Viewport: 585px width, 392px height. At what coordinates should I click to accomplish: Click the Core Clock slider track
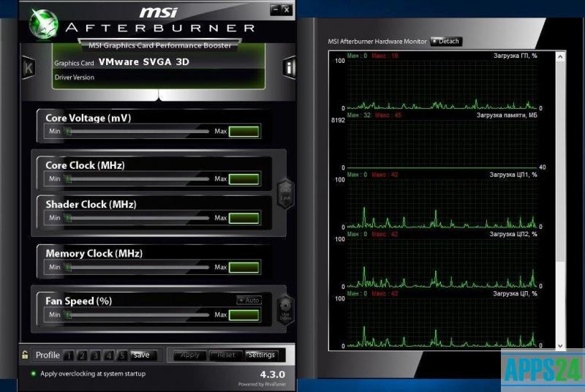tap(137, 179)
